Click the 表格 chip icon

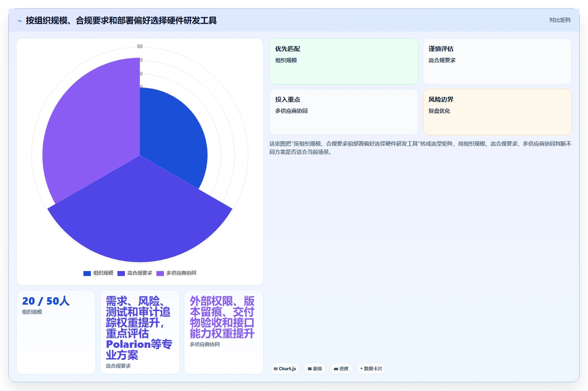point(310,369)
